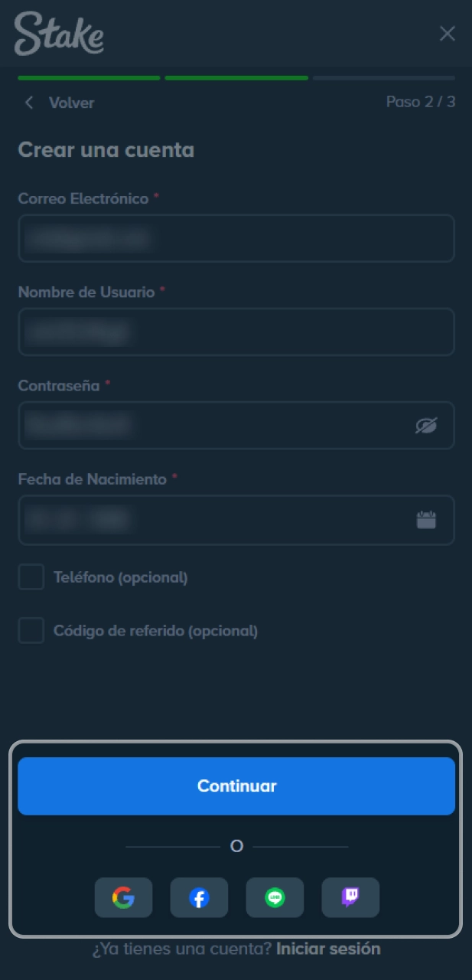Sign in with the Google icon
The image size is (472, 980).
tap(123, 897)
